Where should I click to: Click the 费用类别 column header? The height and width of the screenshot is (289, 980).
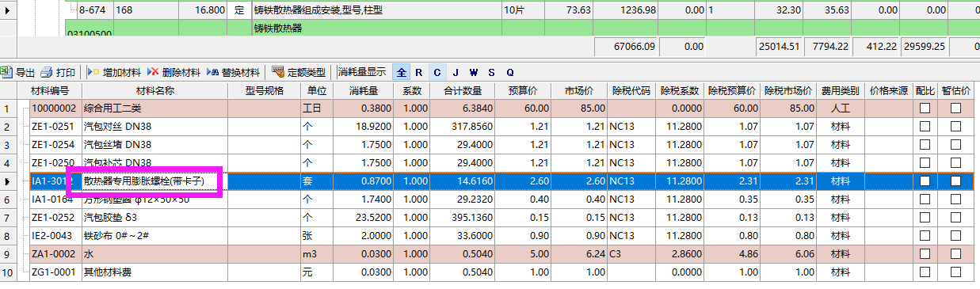pos(841,91)
